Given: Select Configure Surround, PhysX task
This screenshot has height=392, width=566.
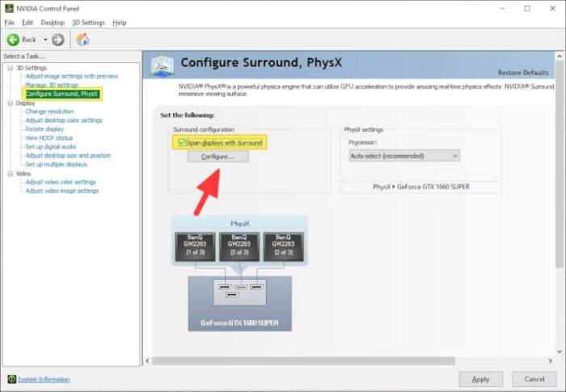Looking at the screenshot, I should tap(61, 95).
